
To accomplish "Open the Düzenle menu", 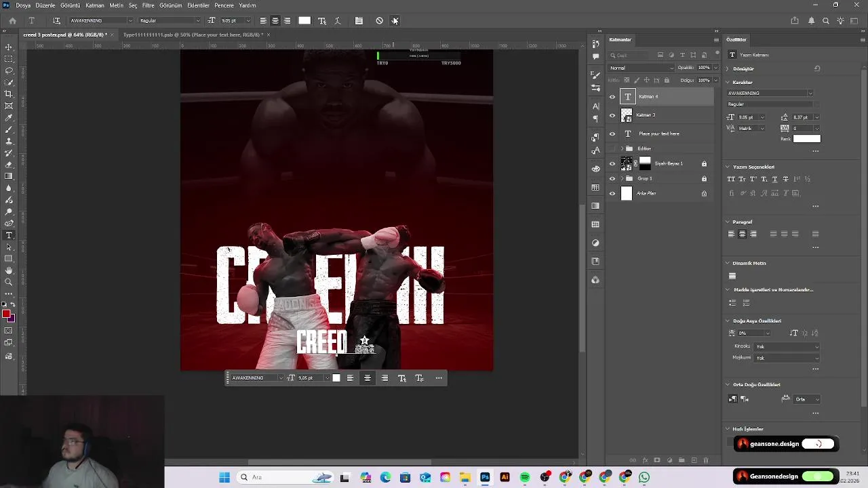I will [45, 5].
